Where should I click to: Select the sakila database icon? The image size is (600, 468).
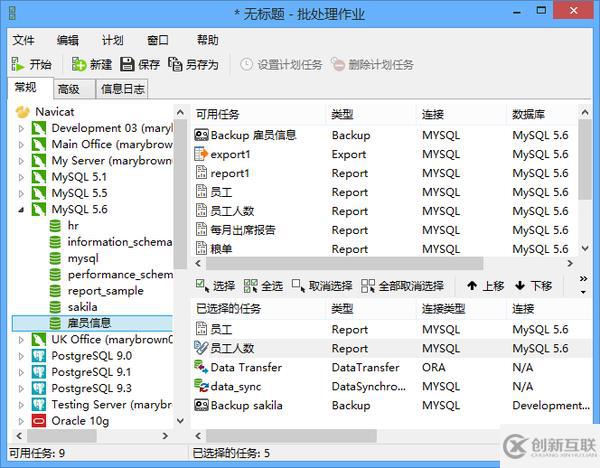coord(55,307)
